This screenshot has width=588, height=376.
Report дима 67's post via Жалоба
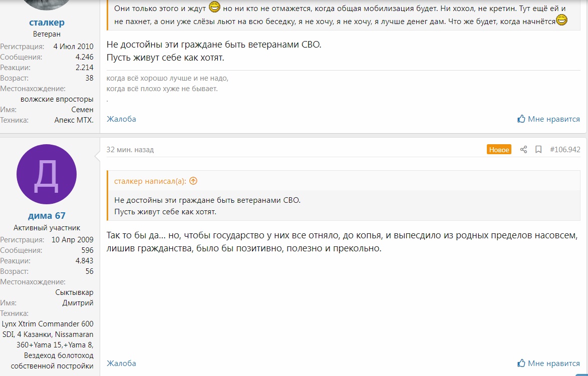click(x=121, y=363)
